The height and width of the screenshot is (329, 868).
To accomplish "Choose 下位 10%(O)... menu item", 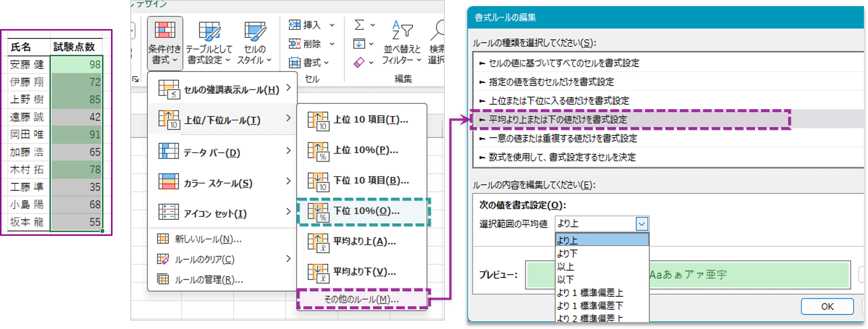I will tap(366, 211).
